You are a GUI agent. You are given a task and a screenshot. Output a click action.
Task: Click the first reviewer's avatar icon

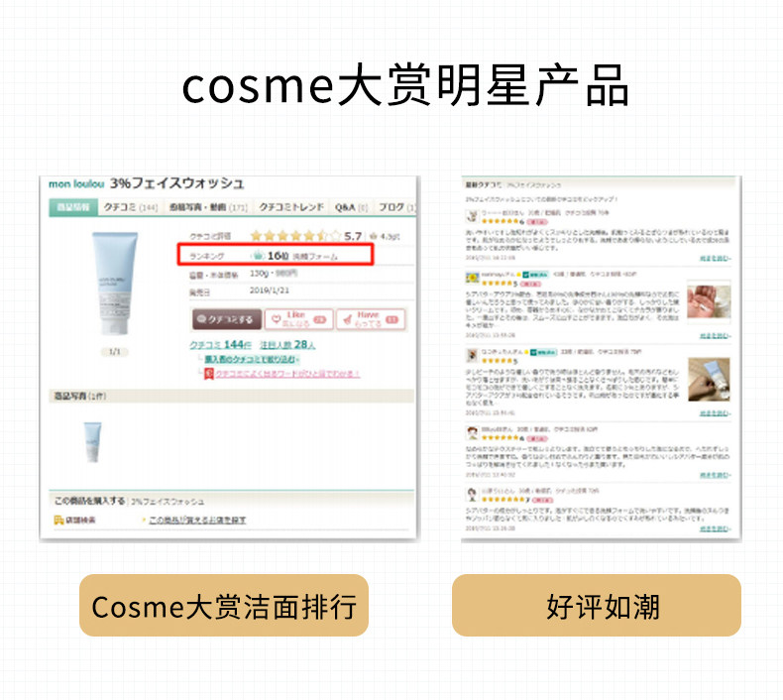click(472, 216)
